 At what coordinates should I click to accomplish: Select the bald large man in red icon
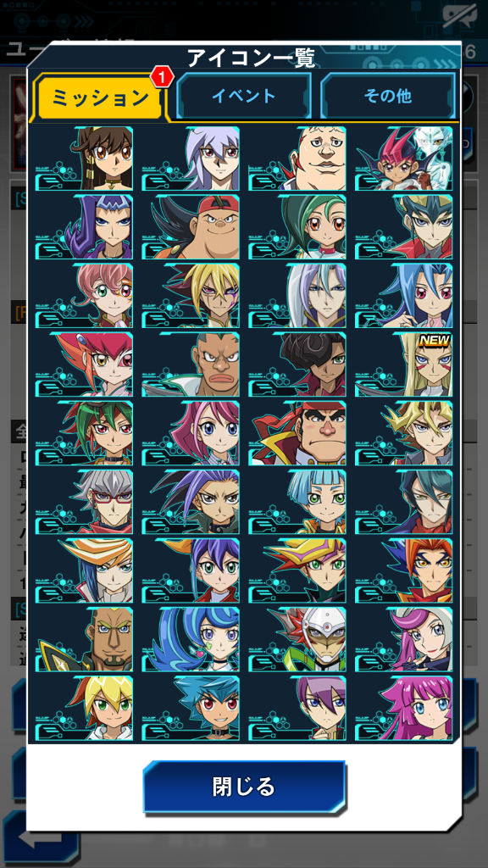pyautogui.click(x=297, y=159)
